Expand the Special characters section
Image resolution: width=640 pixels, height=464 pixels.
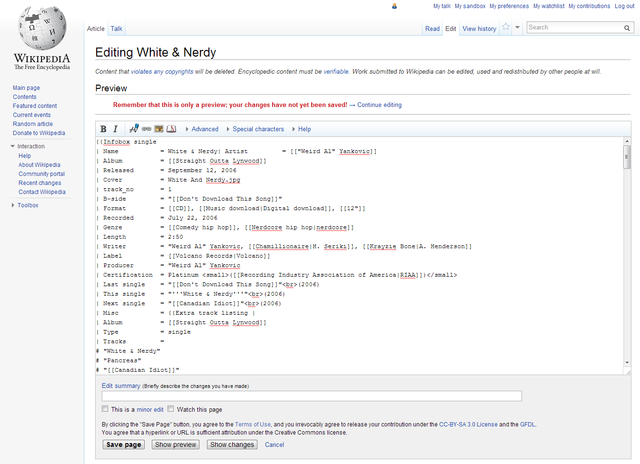point(257,129)
